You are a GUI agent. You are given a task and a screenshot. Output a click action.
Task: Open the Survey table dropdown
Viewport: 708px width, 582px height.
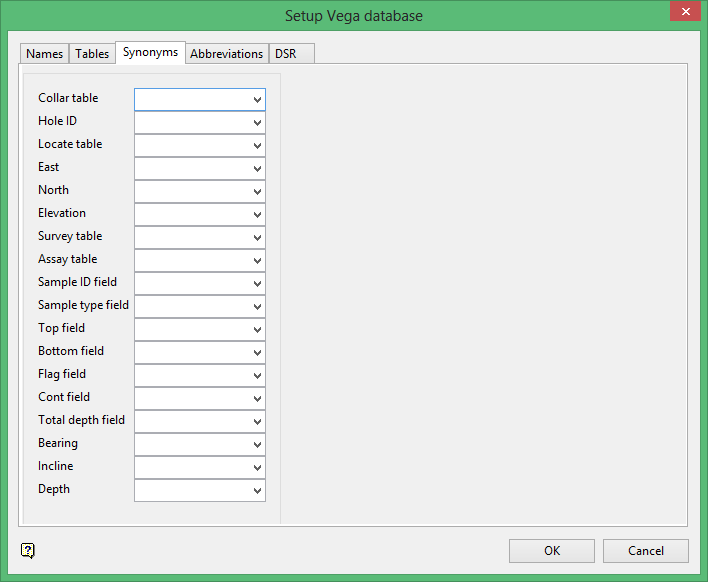point(257,237)
